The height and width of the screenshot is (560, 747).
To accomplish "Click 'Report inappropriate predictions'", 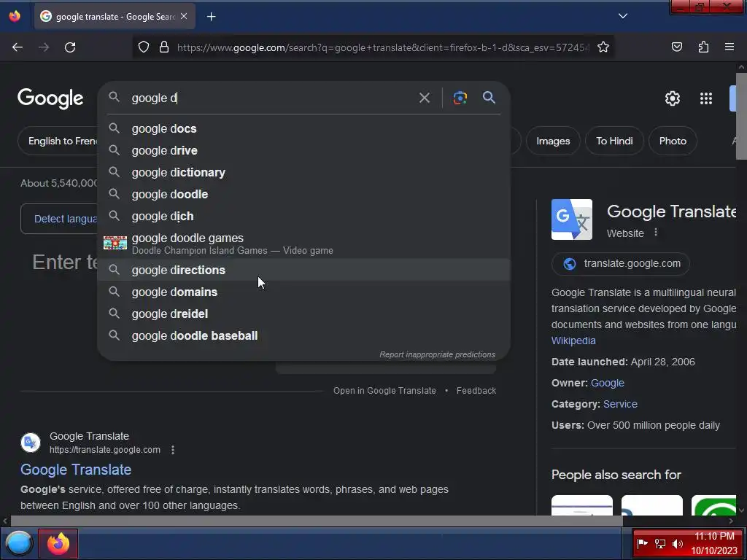I will click(x=437, y=355).
